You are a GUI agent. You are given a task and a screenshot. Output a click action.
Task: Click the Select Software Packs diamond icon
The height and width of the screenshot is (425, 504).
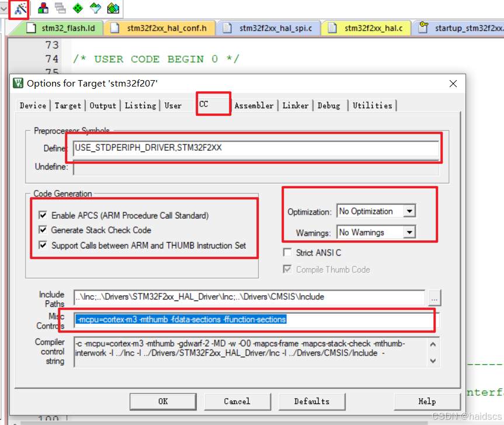pos(95,8)
